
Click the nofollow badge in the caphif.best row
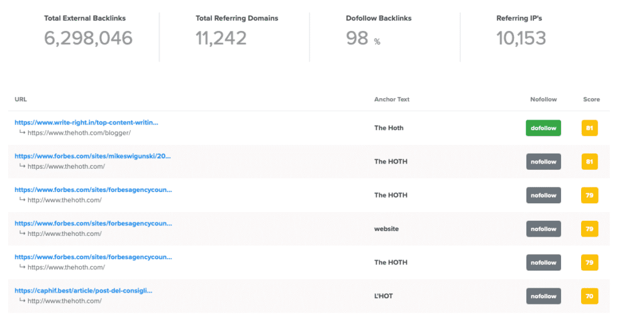click(543, 296)
